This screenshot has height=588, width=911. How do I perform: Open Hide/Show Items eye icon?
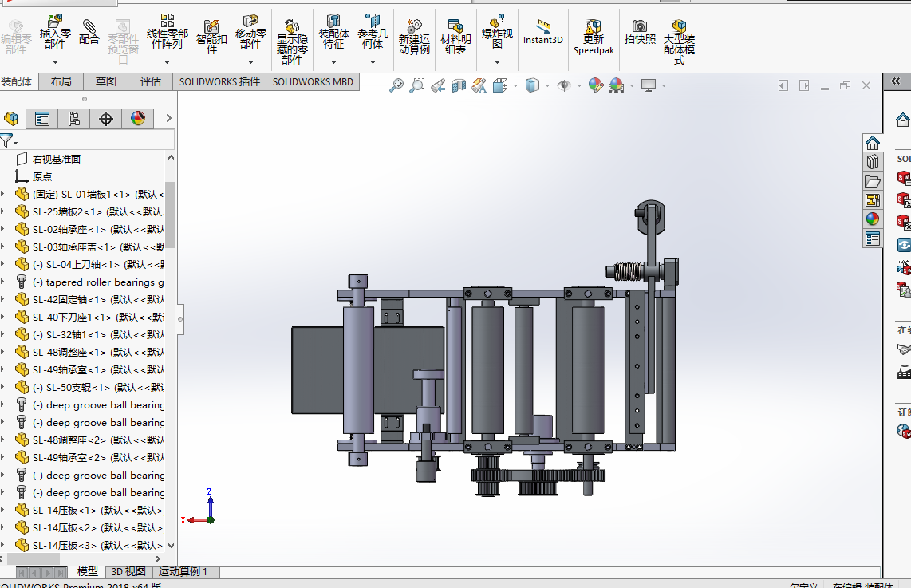click(x=564, y=86)
